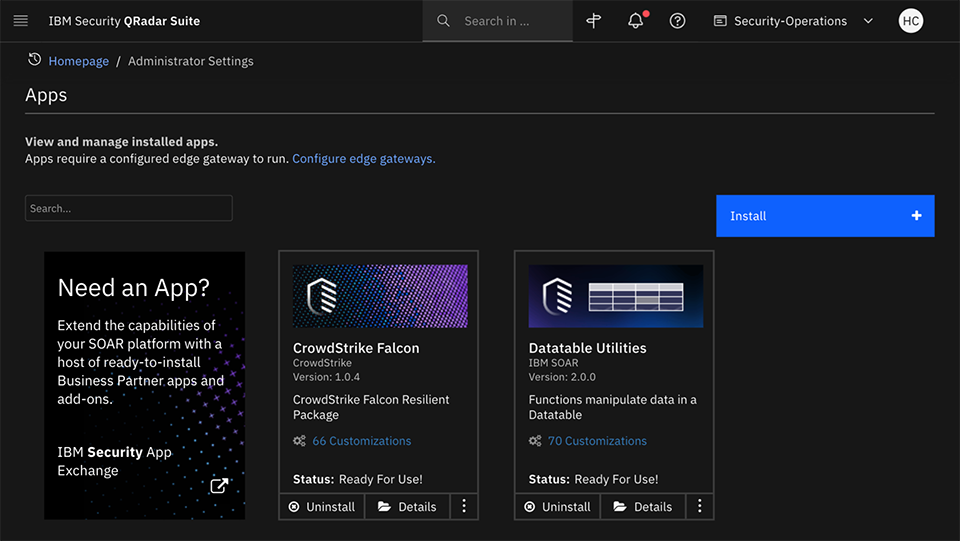Click the Need an App? heading
The height and width of the screenshot is (541, 960).
133,288
